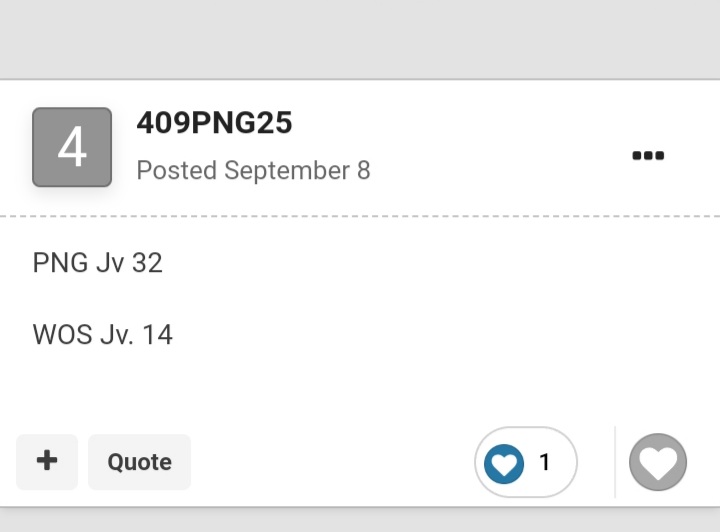Open the grey "4" avatar profile

pos(72,147)
